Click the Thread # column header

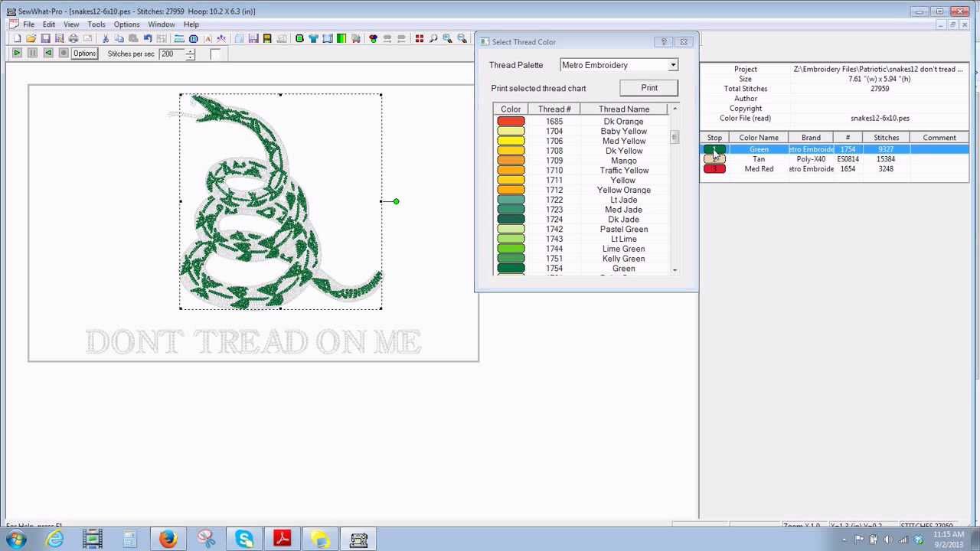click(554, 109)
